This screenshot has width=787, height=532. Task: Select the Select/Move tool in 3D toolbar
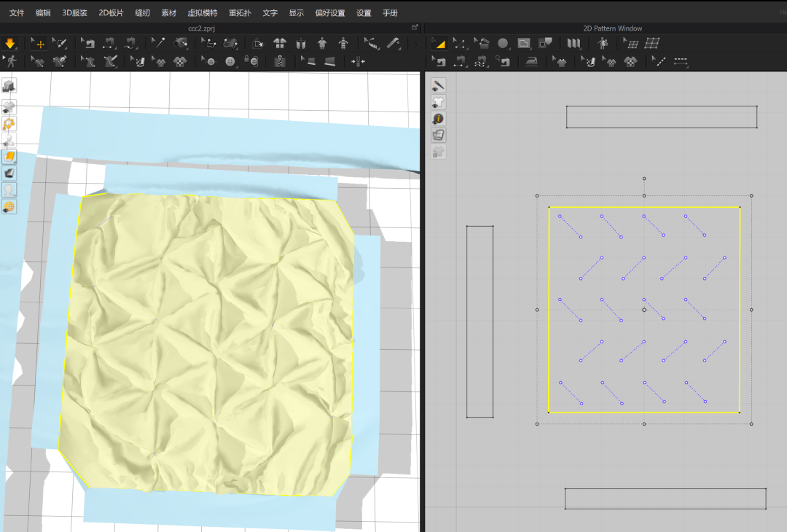[38, 44]
